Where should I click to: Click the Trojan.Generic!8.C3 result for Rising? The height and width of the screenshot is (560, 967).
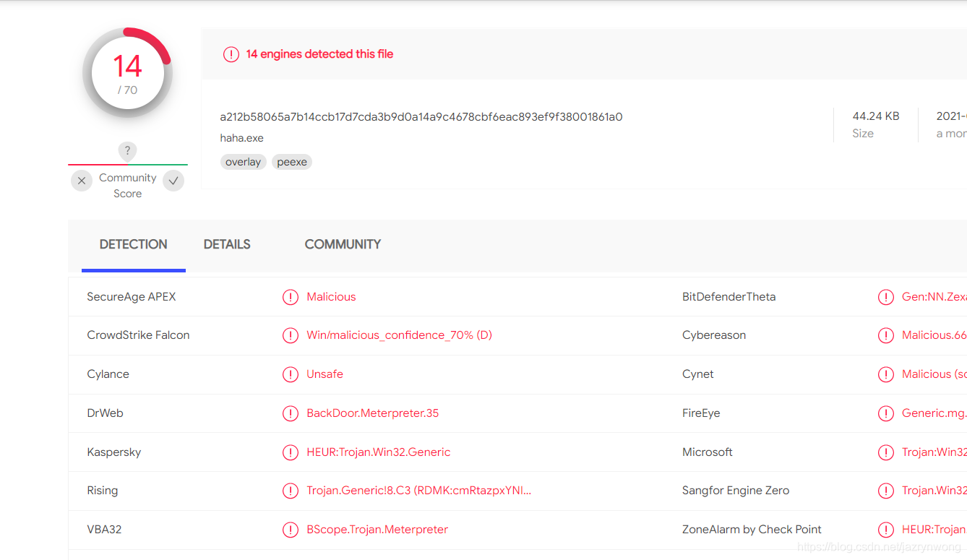click(x=418, y=491)
